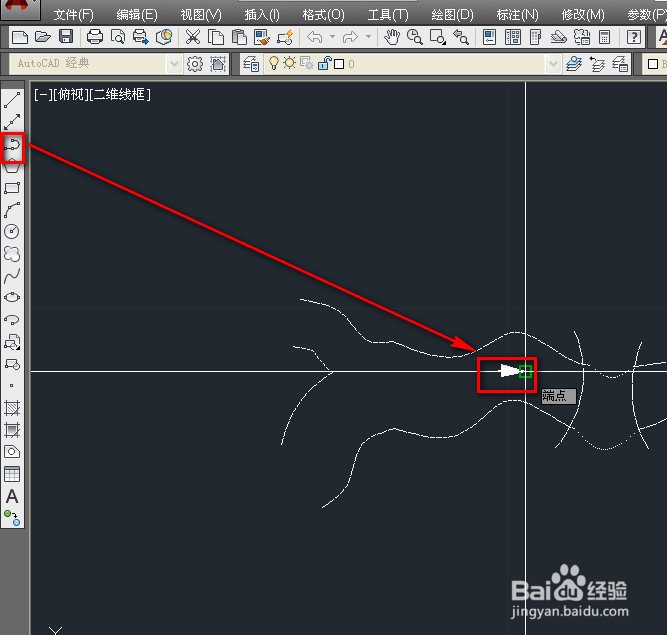This screenshot has height=635, width=667.
Task: Select the Match Properties brush icon
Action: [262, 37]
